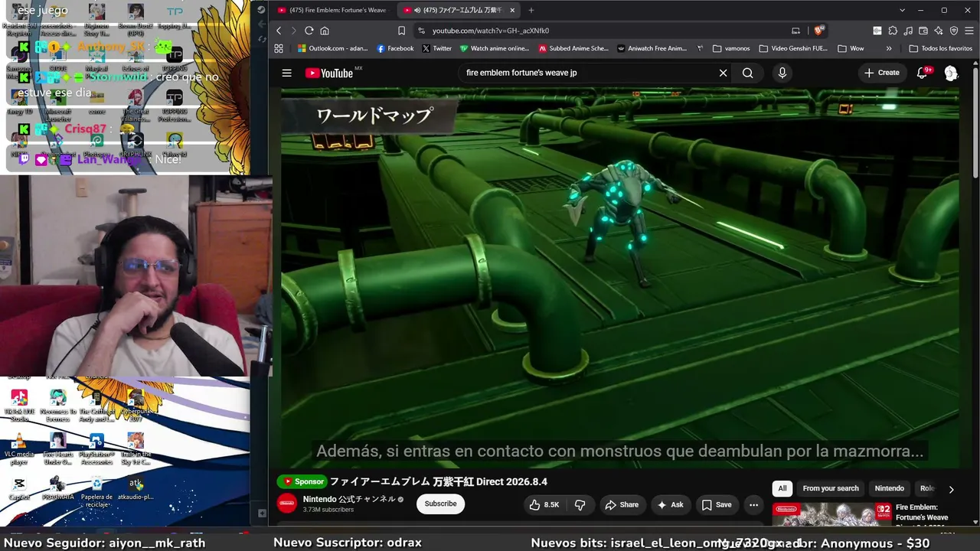Click the video player to pause
Viewport: 980px width, 551px height.
point(619,277)
